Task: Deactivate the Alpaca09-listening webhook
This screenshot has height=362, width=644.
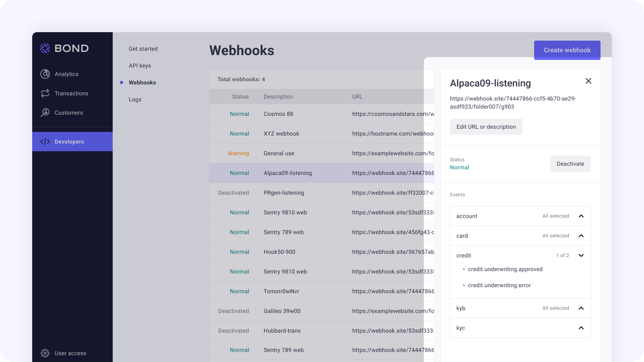Action: coord(570,164)
